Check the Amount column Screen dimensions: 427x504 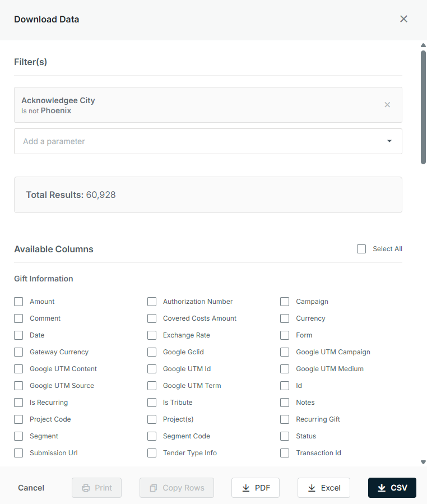pyautogui.click(x=18, y=302)
